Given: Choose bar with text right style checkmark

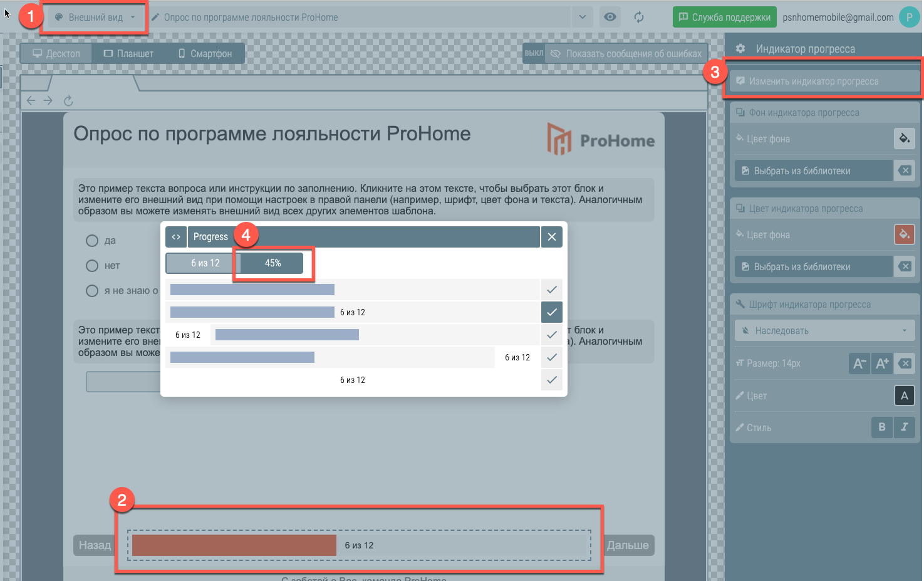Looking at the screenshot, I should tap(552, 312).
